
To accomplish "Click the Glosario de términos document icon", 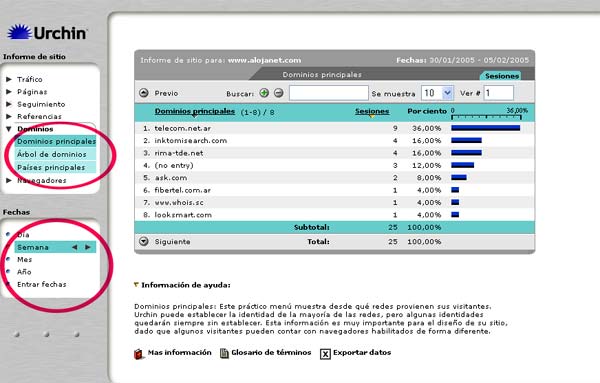I will click(224, 353).
